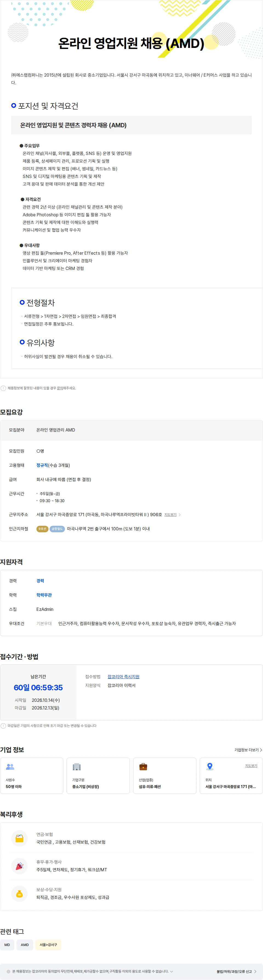
Task: Apply via 잡코리아 즉시지원 link
Action: pyautogui.click(x=123, y=677)
